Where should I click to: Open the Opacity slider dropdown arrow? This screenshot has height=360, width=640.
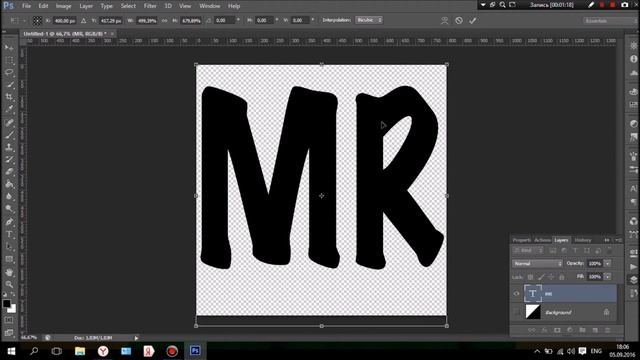(608, 264)
